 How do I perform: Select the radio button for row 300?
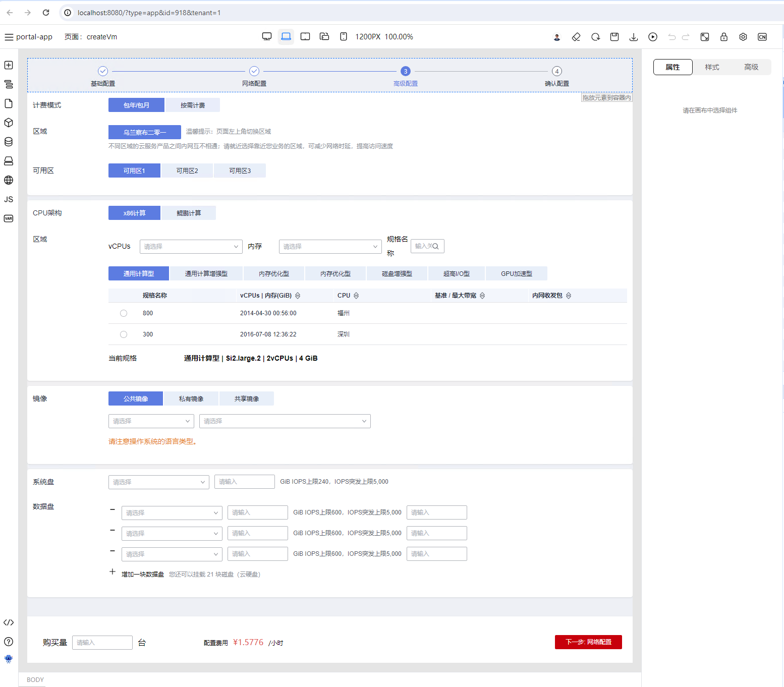click(x=124, y=334)
